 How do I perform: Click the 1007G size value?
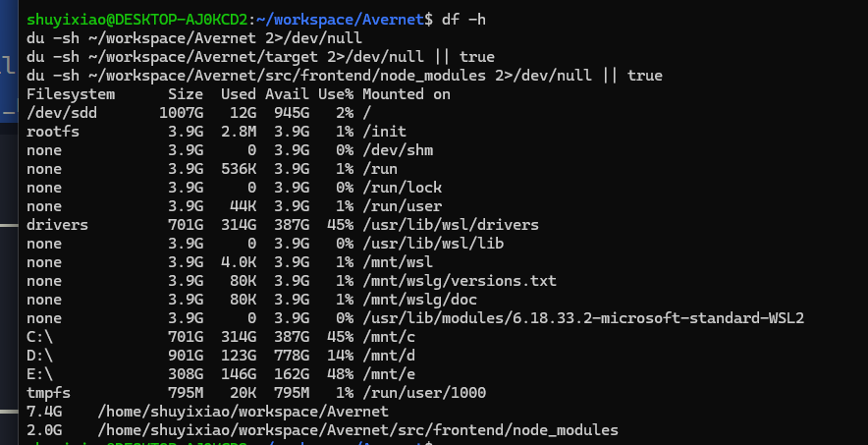pos(181,113)
